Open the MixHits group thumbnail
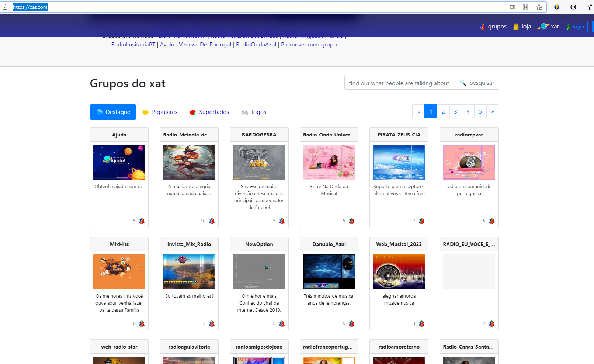This screenshot has width=594, height=364. [119, 271]
